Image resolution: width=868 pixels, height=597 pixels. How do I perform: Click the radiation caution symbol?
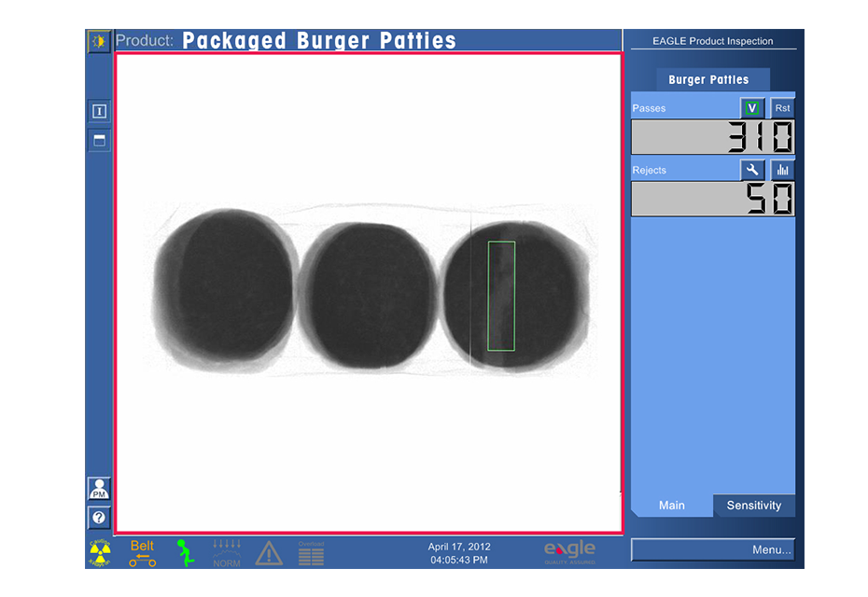click(98, 551)
